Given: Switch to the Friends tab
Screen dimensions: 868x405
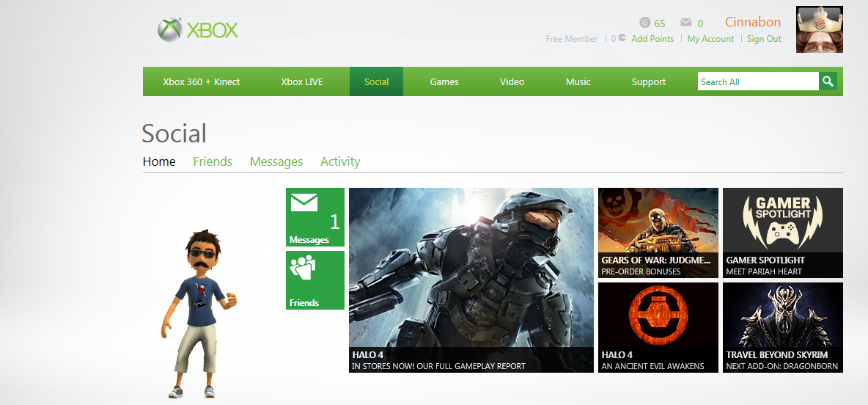Looking at the screenshot, I should click(x=213, y=161).
